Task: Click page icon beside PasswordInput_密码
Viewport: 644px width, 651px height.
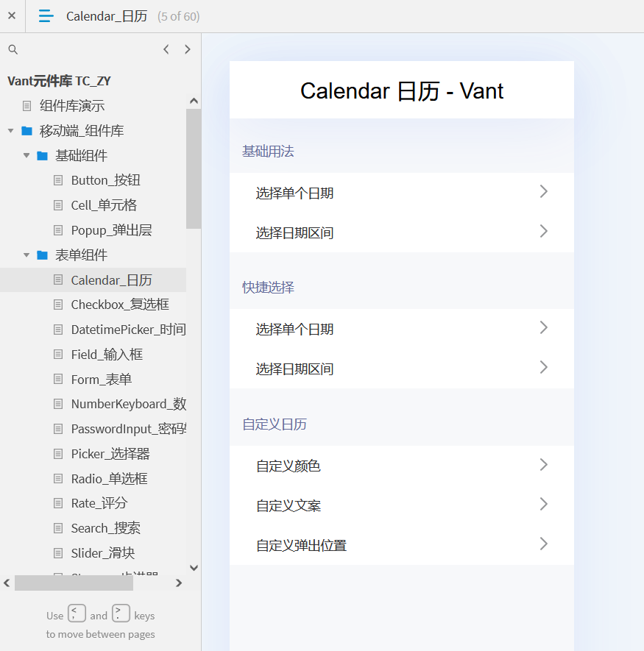Action: [x=58, y=428]
